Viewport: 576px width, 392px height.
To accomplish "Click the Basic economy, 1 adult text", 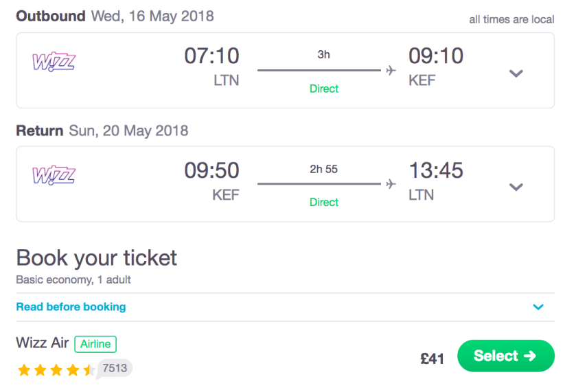I will pos(73,280).
